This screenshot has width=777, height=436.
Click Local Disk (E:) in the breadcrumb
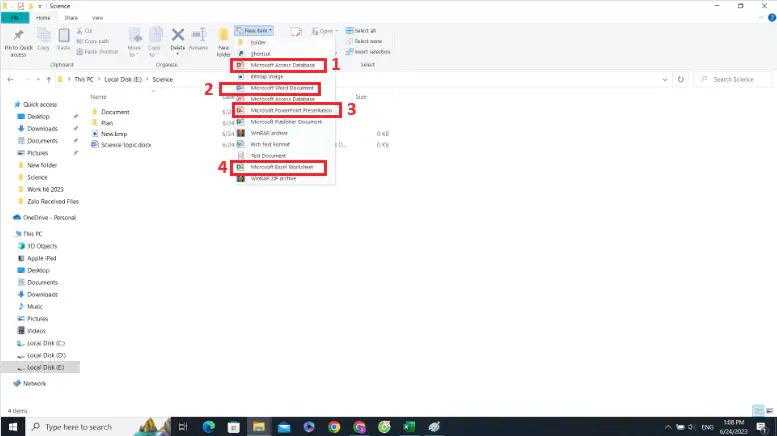123,79
